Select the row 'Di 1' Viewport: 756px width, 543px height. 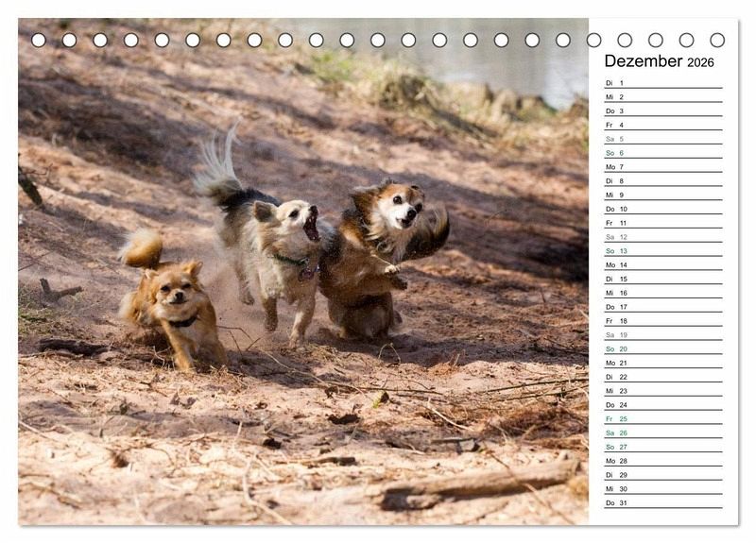click(663, 83)
